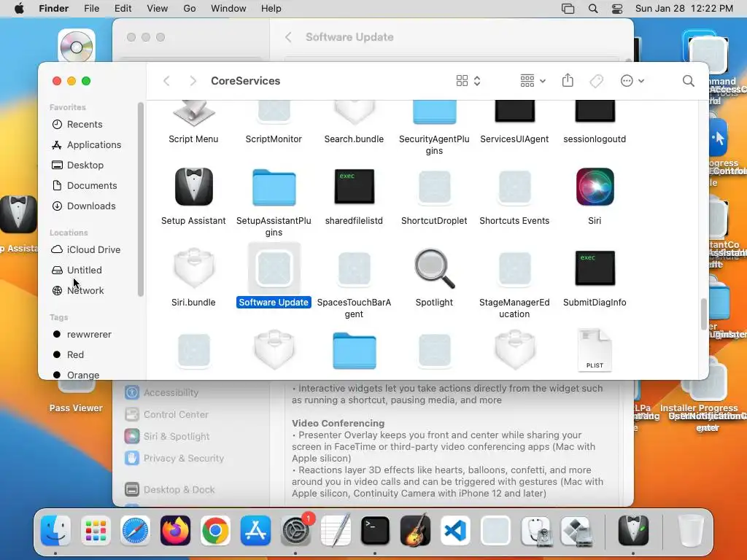Launch Firefox from the Dock
This screenshot has width=747, height=560.
pyautogui.click(x=175, y=531)
